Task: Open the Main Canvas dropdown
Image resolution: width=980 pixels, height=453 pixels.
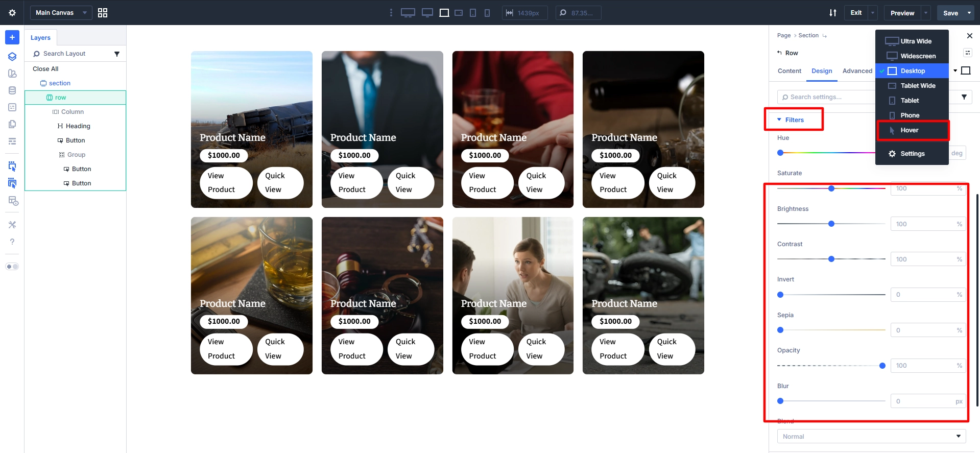Action: (x=61, y=13)
